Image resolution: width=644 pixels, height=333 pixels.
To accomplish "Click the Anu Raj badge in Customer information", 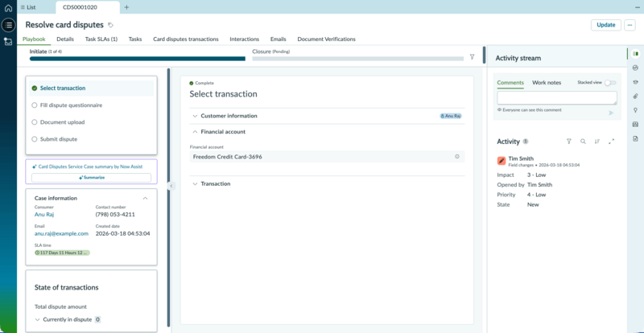I will [x=451, y=116].
